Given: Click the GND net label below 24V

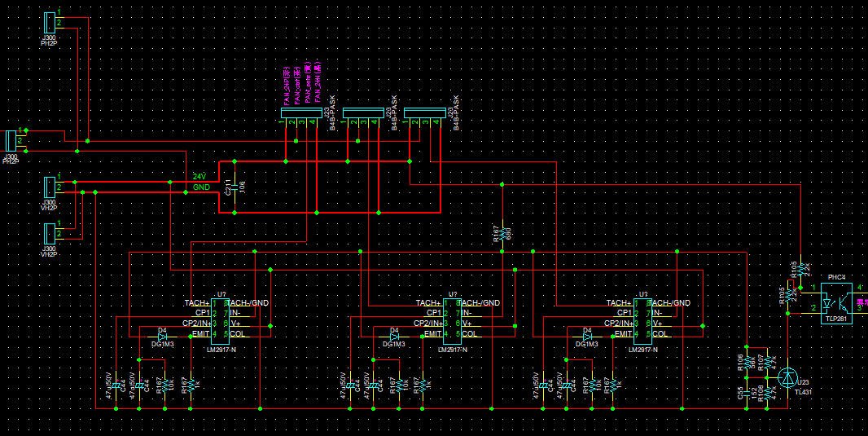Looking at the screenshot, I should [x=201, y=187].
